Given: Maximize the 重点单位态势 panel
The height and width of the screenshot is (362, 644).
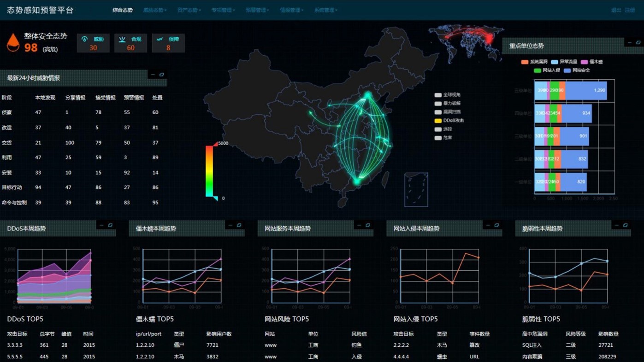Looking at the screenshot, I should 638,42.
